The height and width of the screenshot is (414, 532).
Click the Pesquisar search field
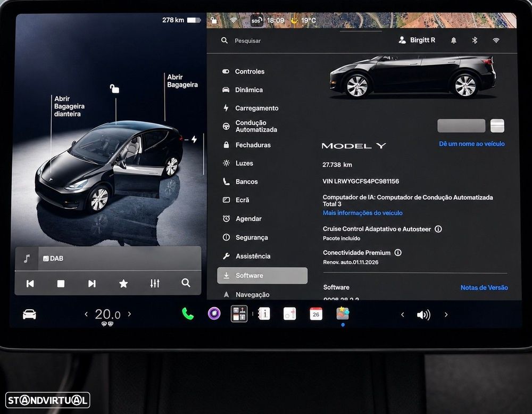coord(248,40)
